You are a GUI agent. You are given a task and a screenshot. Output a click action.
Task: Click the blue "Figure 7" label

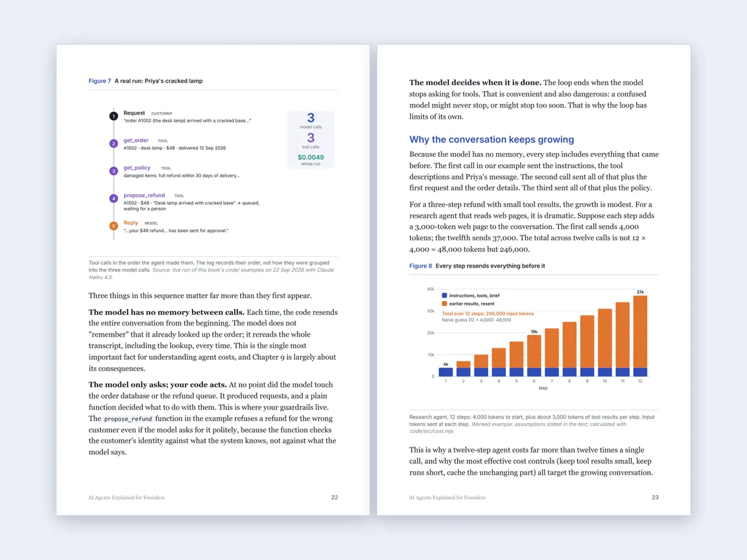pyautogui.click(x=100, y=81)
